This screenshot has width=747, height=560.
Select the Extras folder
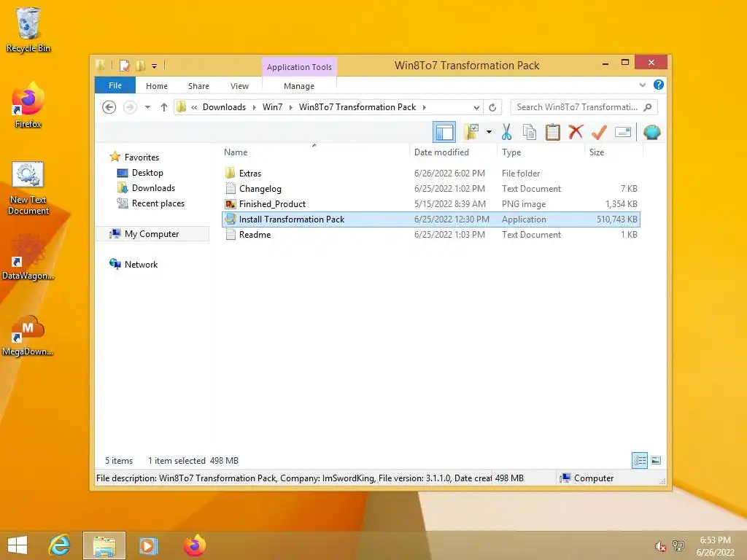(x=430, y=174)
